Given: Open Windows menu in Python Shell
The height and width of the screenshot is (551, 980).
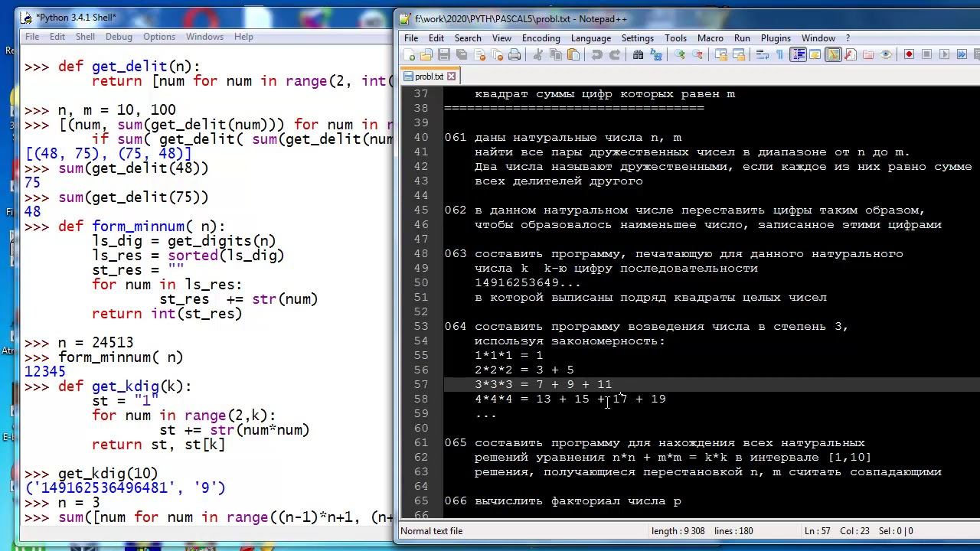Looking at the screenshot, I should coord(204,37).
